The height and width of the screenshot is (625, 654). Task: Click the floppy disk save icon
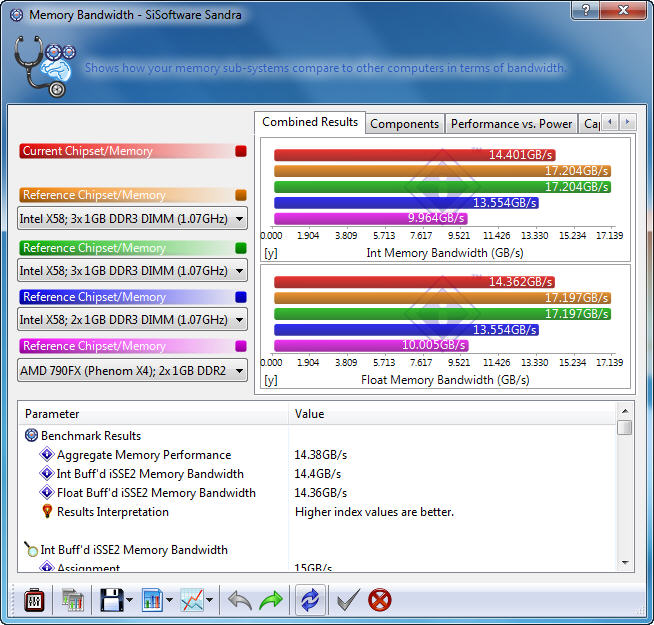point(112,600)
